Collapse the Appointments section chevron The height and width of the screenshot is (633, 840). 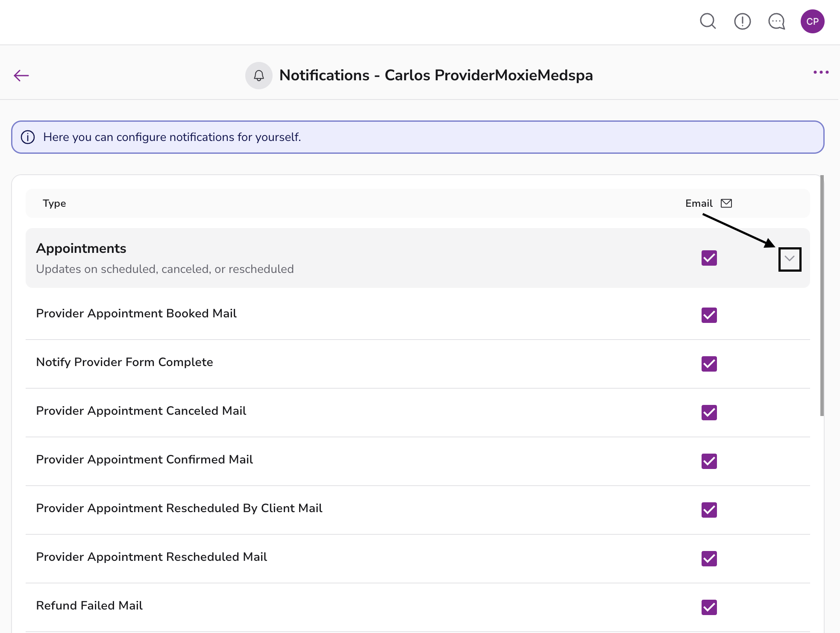[789, 259]
